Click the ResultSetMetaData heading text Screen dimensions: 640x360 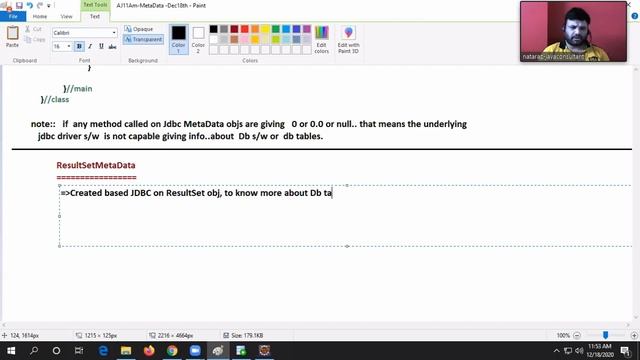pos(96,165)
